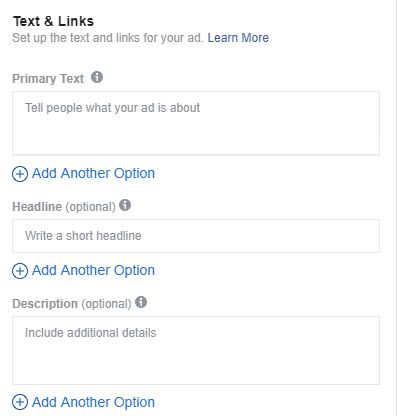The width and height of the screenshot is (397, 416).
Task: Focus the 'Include additional details' description box
Action: (x=196, y=351)
